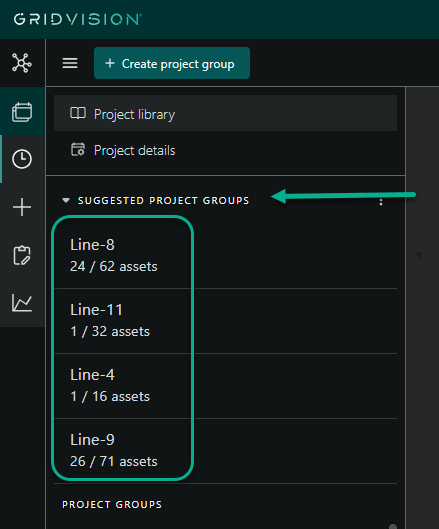Open Project library

pos(225,113)
